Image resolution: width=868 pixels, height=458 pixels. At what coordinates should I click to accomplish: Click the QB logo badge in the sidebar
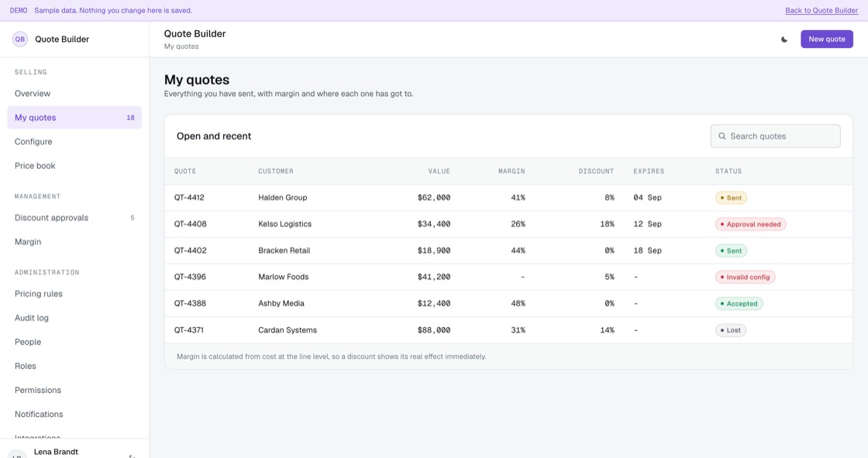(x=20, y=40)
